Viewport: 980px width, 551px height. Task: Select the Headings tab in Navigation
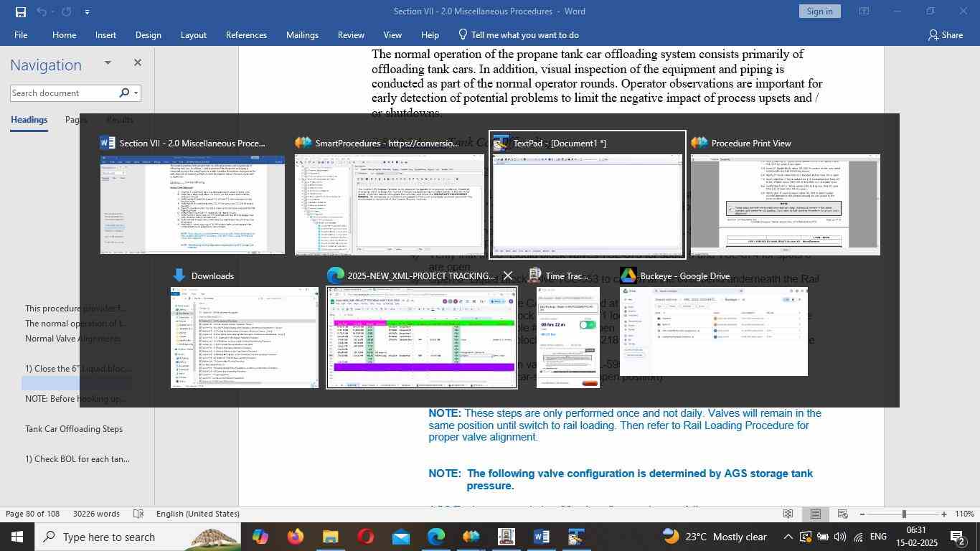tap(29, 120)
